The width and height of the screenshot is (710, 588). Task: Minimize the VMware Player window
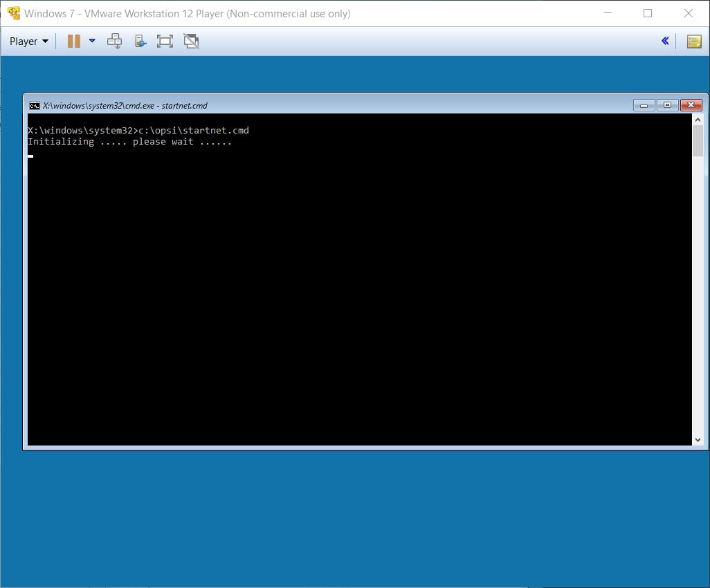[608, 13]
